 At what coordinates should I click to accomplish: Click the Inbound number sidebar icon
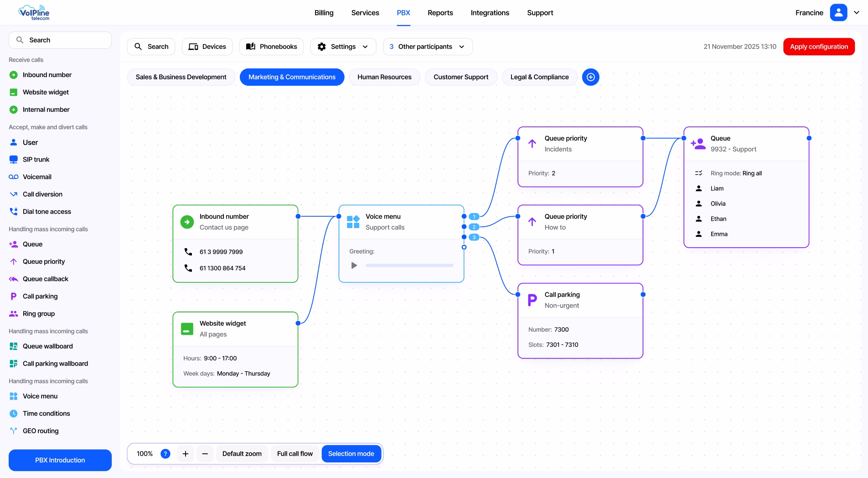14,75
